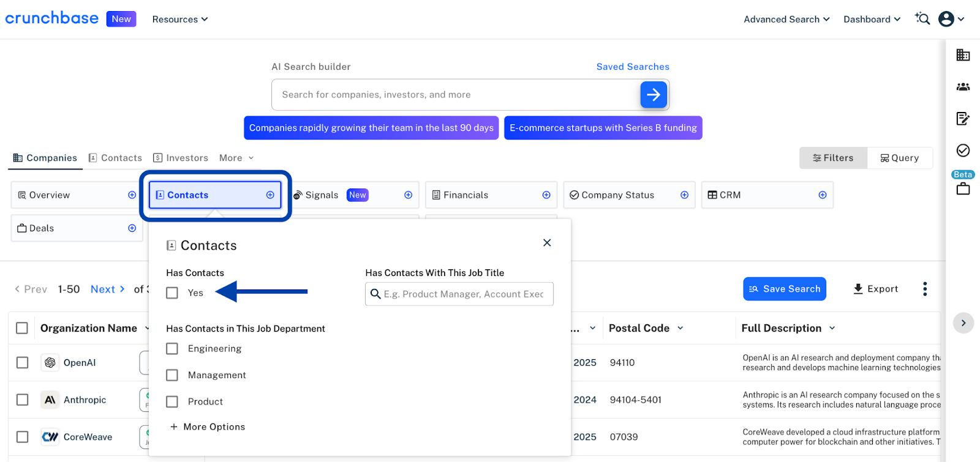The height and width of the screenshot is (462, 980).
Task: Open the checkmark circle icon in right sidebar
Action: coord(963,151)
